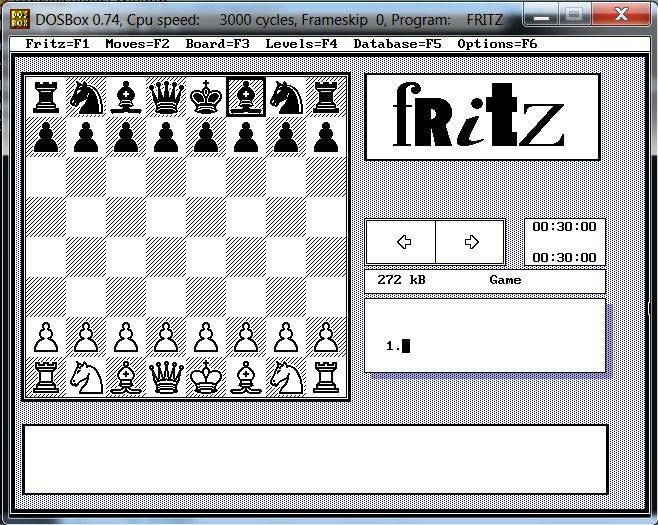Select the white pawn on c2
Screen dimensions: 658x525
coord(126,337)
